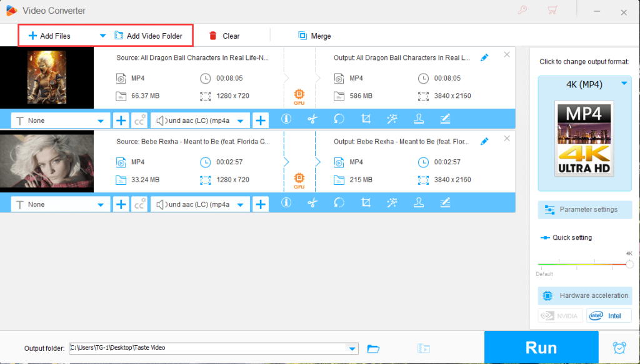This screenshot has width=640, height=364.
Task: Click GPU chip icon for Bebe Rexha video
Action: (299, 180)
